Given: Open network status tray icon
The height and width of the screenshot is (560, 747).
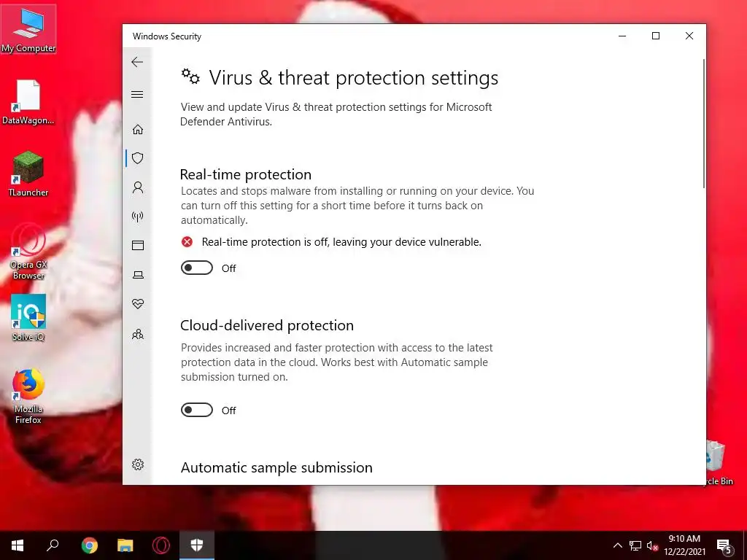Looking at the screenshot, I should 635,545.
